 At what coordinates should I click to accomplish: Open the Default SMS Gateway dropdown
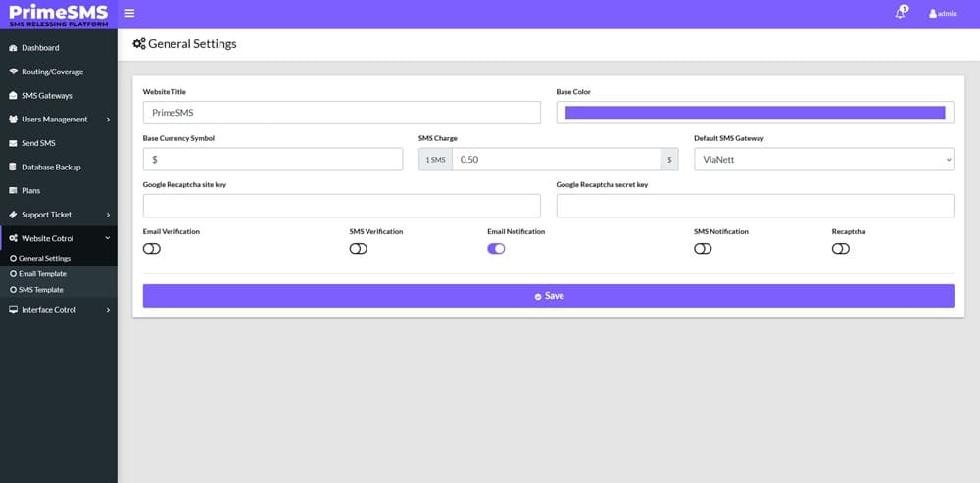(x=823, y=159)
